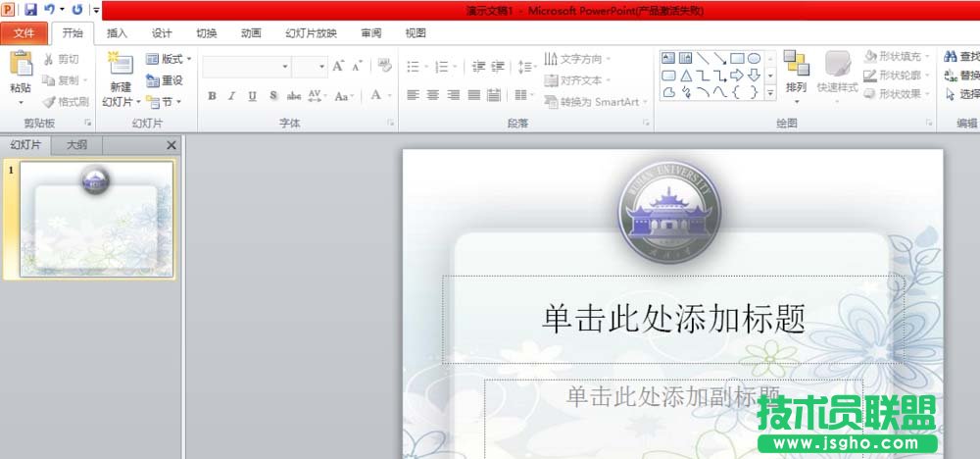Clear all formatting icon
The width and height of the screenshot is (980, 459).
point(385,66)
